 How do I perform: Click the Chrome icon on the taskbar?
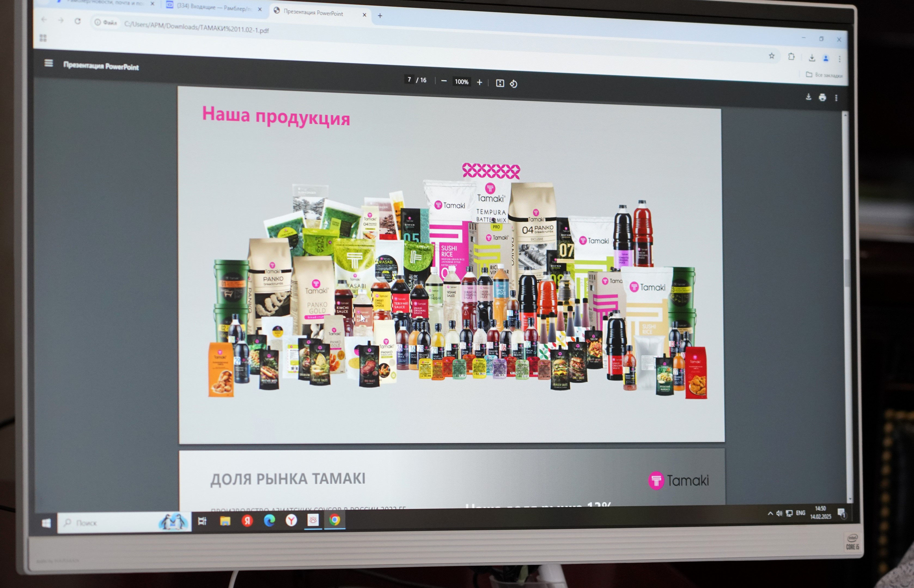click(335, 520)
